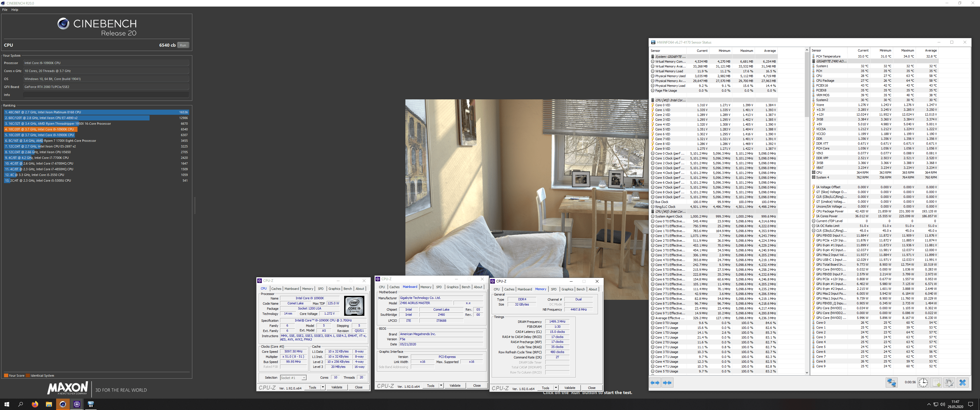
Task: Click CPU-Z memory window title icon
Action: point(493,281)
